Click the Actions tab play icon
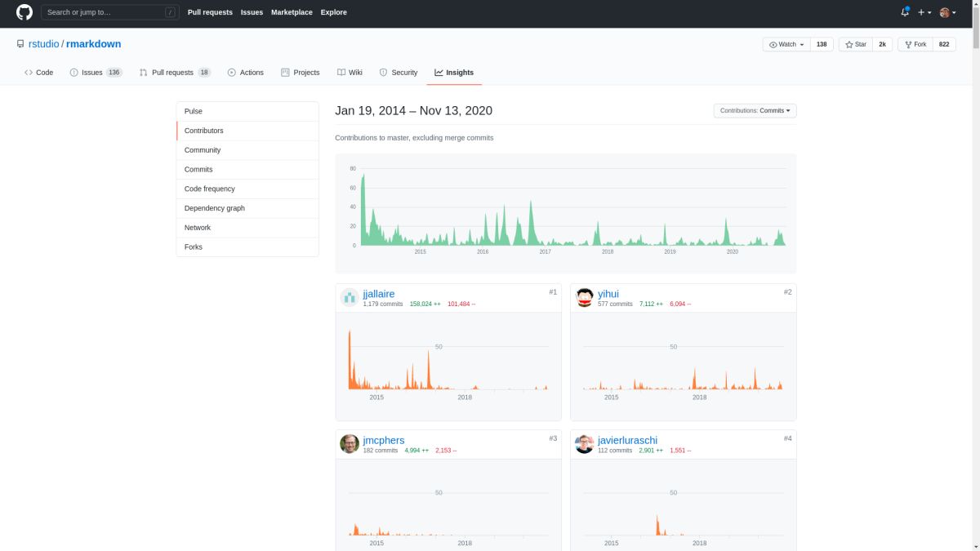 (x=232, y=73)
